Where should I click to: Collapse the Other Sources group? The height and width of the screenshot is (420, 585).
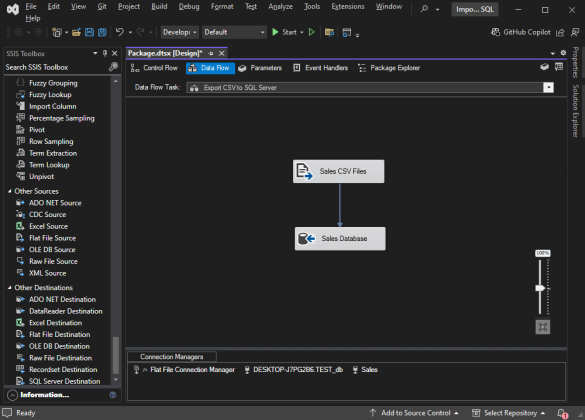tap(10, 191)
